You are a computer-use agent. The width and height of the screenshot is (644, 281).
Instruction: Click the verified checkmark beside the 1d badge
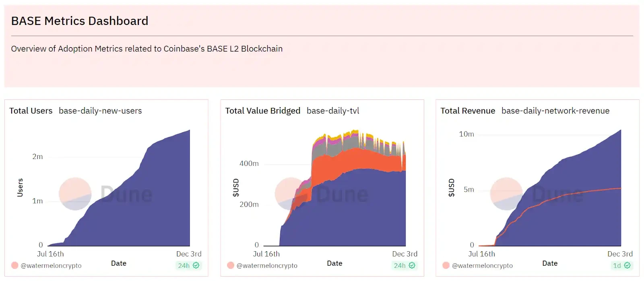pyautogui.click(x=627, y=265)
